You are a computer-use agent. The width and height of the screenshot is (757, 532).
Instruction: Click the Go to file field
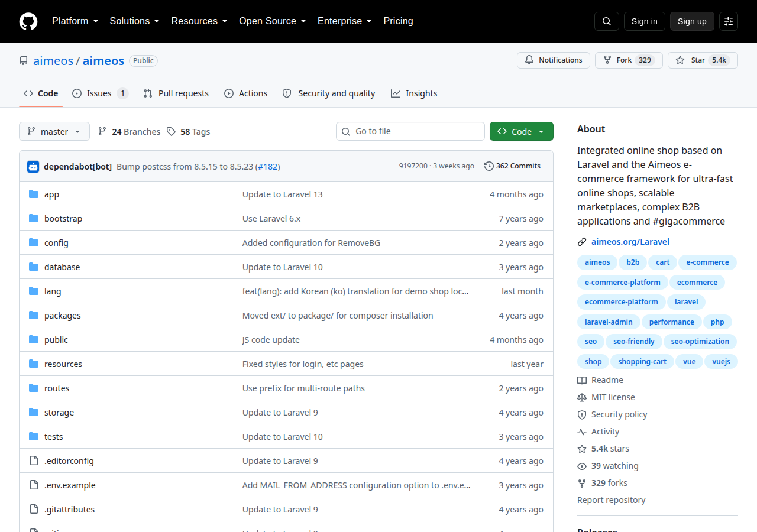410,131
